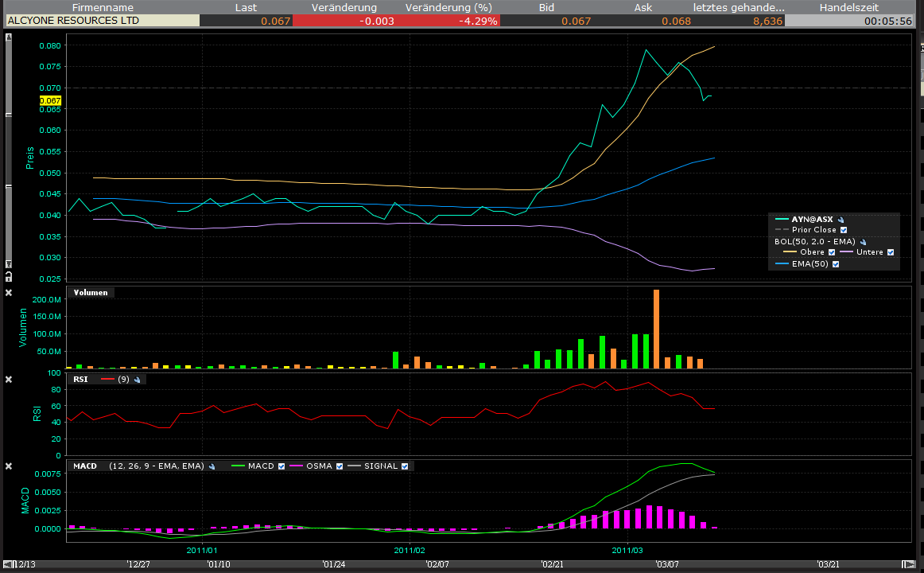Uncheck the OSMA checkbox in MACD panel
Screen dimensions: 924x573
pos(338,466)
